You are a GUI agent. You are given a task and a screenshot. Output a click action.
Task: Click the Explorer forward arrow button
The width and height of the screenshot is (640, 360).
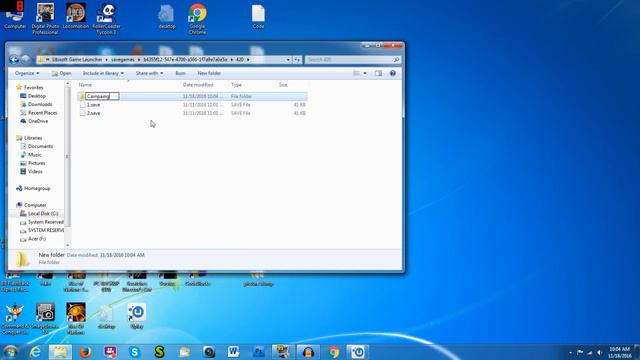pos(25,60)
